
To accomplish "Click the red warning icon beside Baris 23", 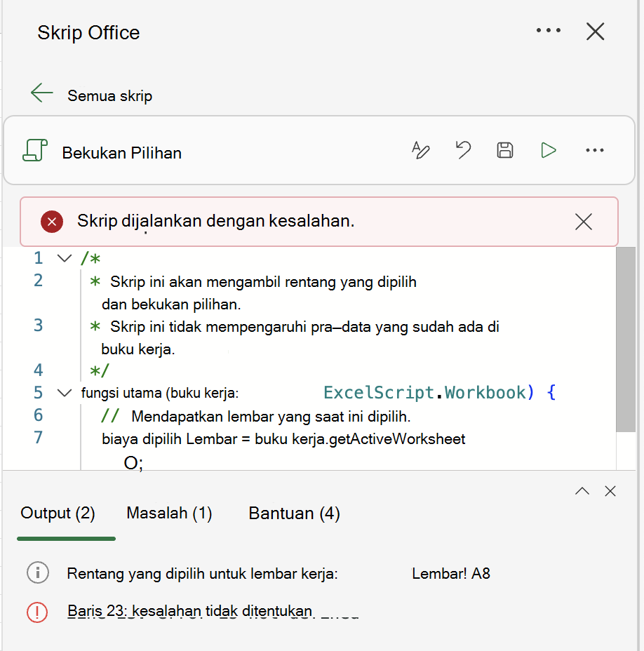I will pyautogui.click(x=37, y=612).
